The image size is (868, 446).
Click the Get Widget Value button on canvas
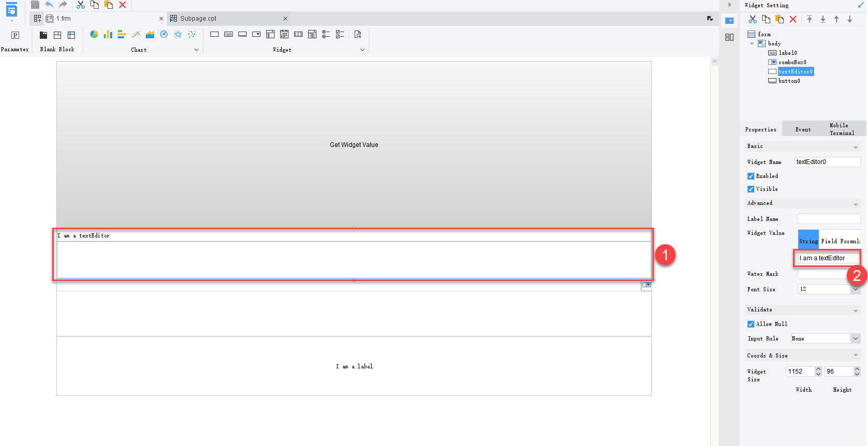tap(354, 145)
